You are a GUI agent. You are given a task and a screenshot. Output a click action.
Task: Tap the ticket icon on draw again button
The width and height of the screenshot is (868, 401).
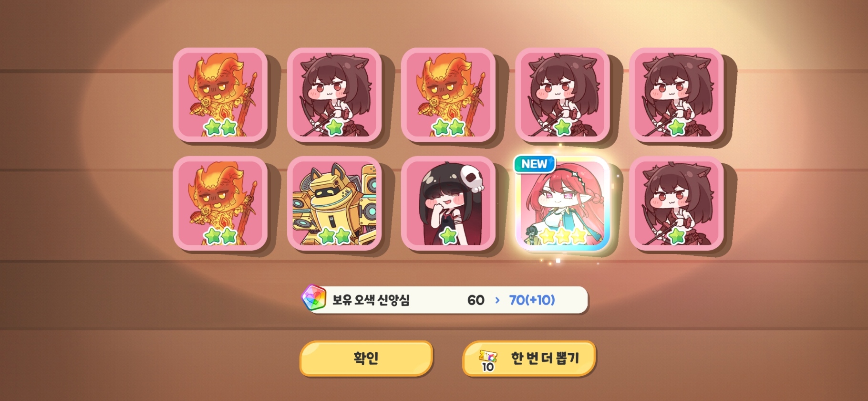[488, 359]
